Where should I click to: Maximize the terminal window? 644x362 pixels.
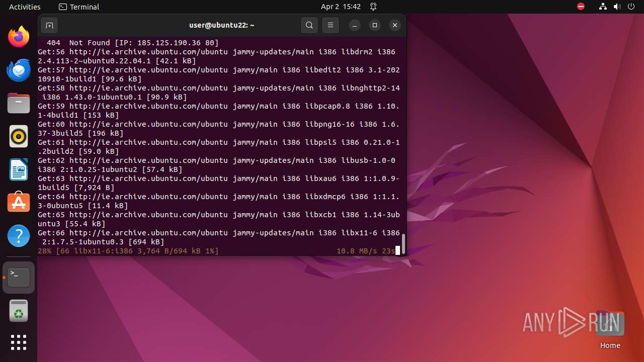click(x=375, y=25)
